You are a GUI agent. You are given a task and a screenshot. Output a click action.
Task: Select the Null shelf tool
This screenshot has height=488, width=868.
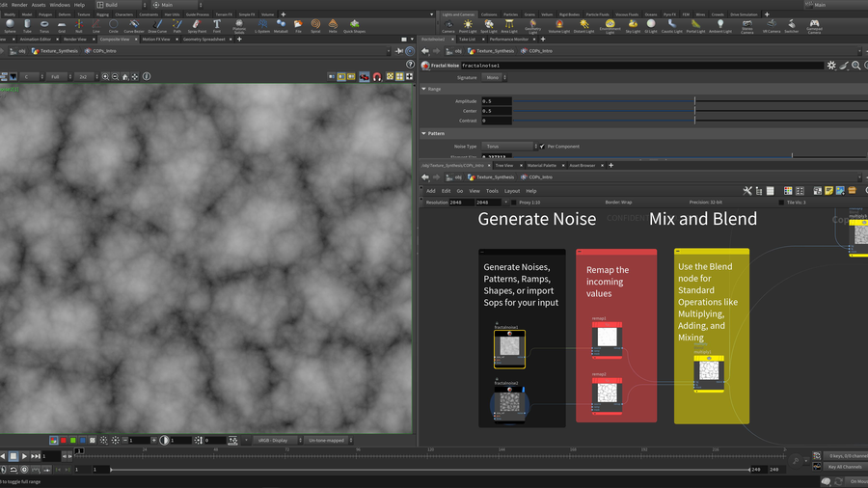tap(79, 26)
